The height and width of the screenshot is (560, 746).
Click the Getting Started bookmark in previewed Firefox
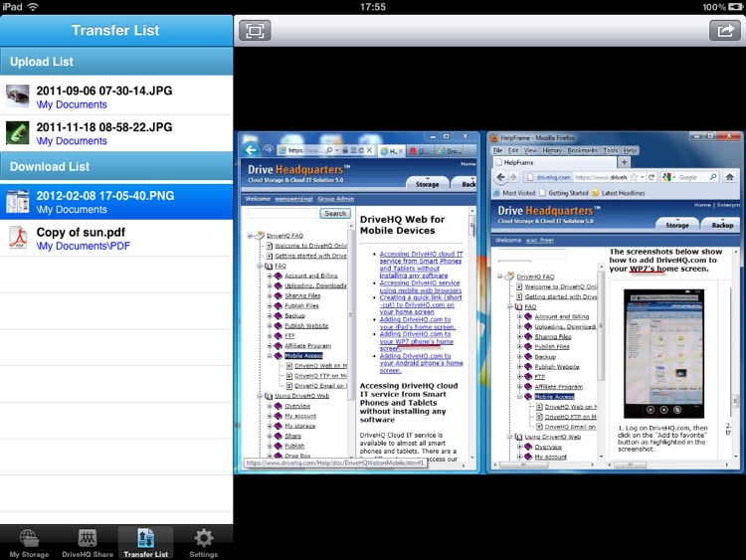564,193
